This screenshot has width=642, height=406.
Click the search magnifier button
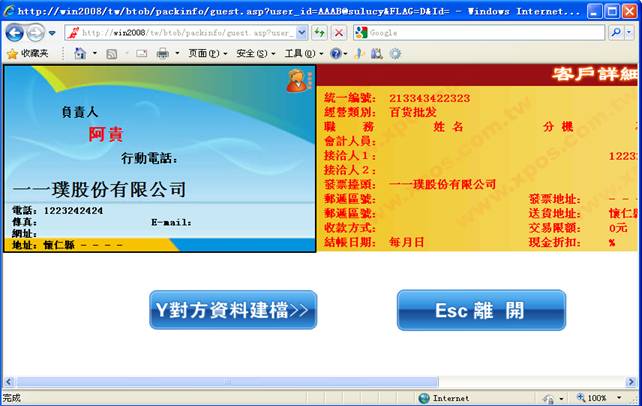pos(616,32)
